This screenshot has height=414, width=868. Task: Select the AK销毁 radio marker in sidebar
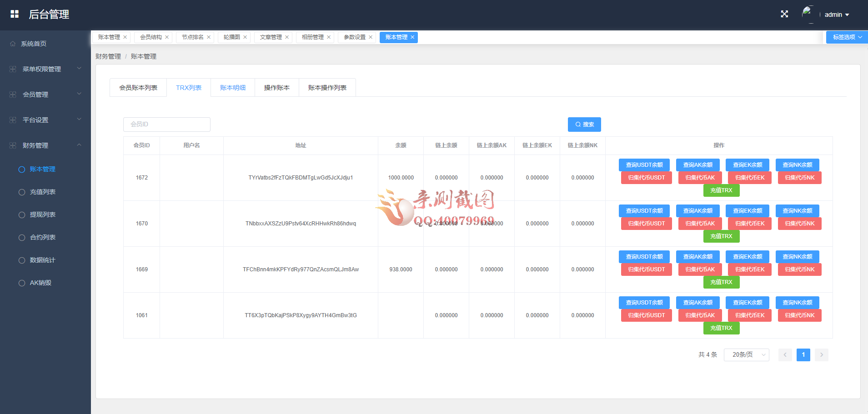tap(21, 283)
